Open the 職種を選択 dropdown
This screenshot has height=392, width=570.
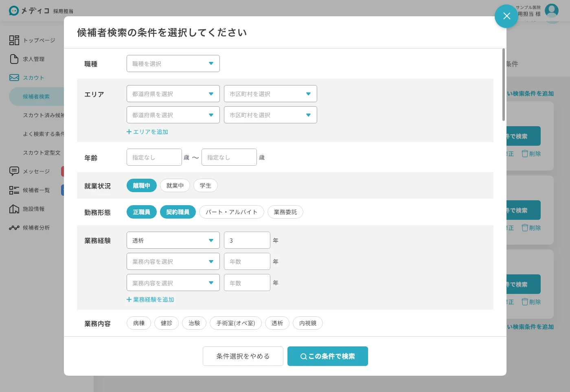(173, 64)
